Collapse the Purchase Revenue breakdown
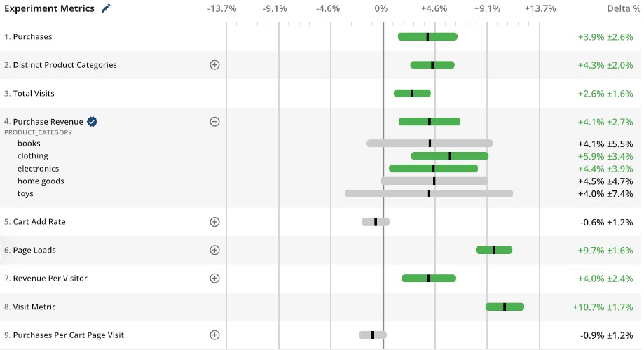Screen dimensions: 644x350 pyautogui.click(x=215, y=122)
